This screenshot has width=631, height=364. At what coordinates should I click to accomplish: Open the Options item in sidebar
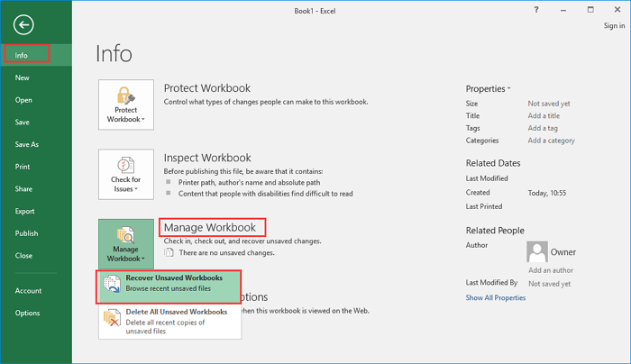27,313
